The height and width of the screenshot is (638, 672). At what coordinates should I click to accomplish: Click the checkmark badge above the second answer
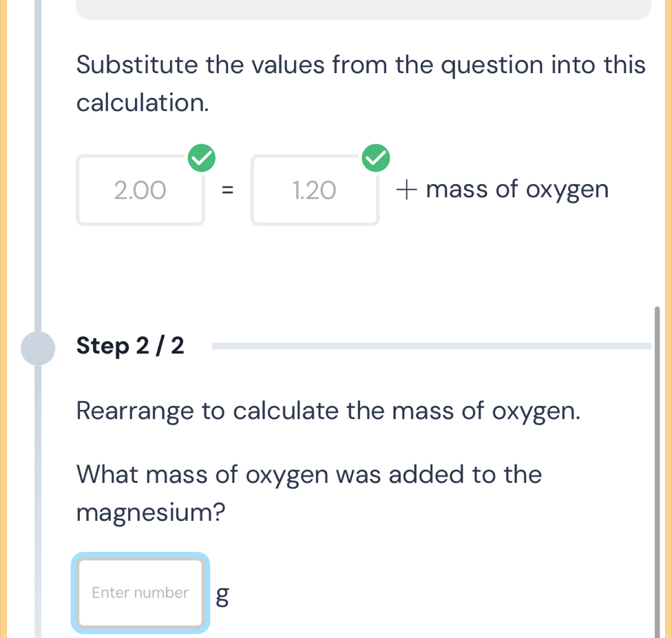(376, 158)
